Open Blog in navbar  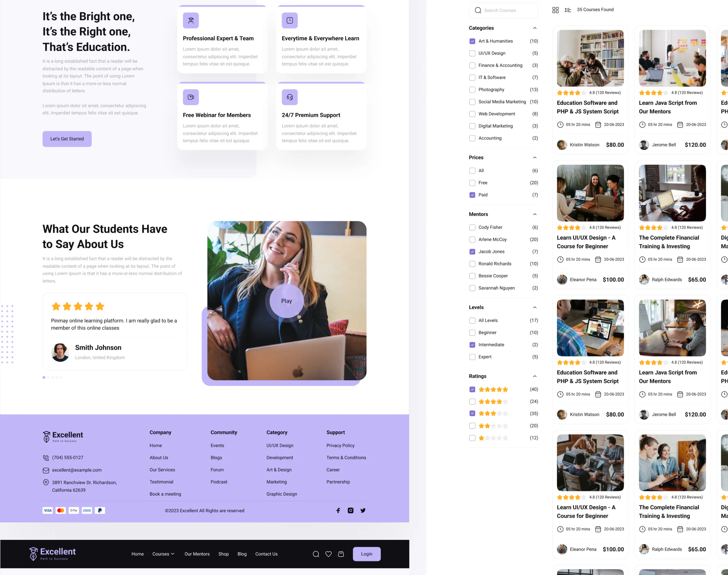(242, 554)
